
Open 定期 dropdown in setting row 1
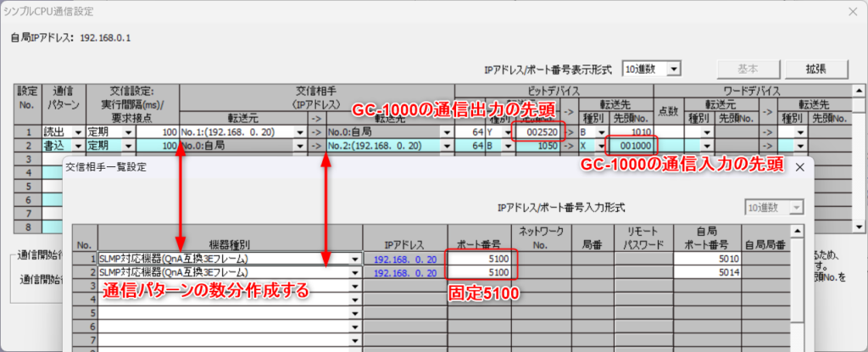point(129,132)
